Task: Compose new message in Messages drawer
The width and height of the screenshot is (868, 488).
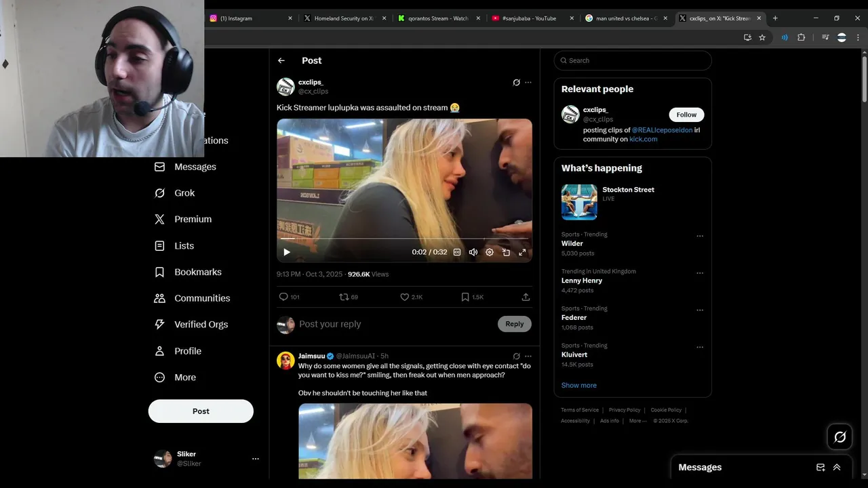Action: tap(821, 467)
